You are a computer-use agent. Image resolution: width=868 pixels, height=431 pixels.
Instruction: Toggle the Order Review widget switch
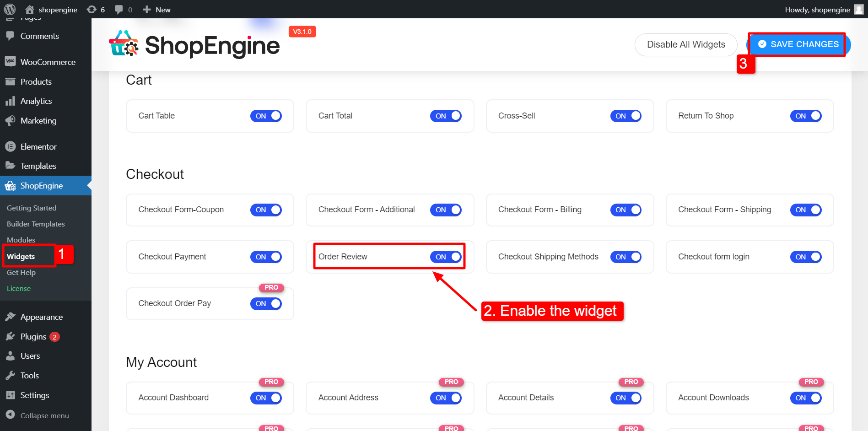[x=446, y=257]
